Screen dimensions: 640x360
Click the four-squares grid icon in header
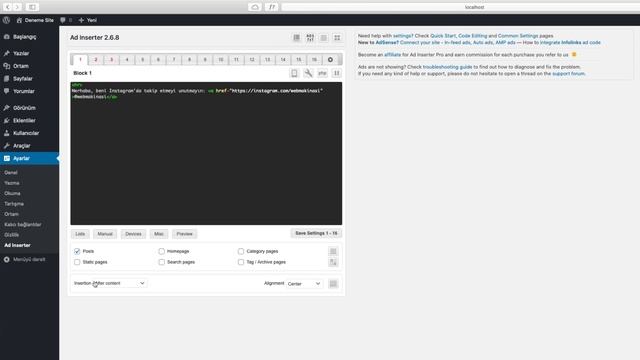(337, 38)
